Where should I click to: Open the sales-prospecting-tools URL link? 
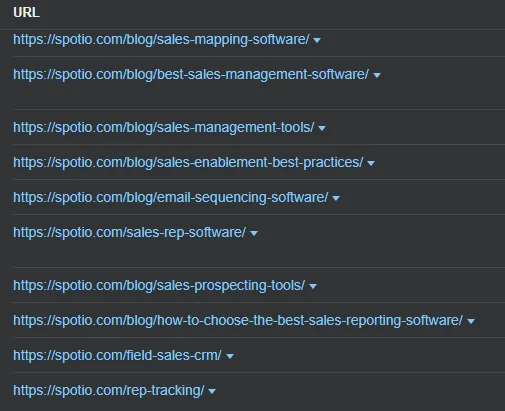159,285
